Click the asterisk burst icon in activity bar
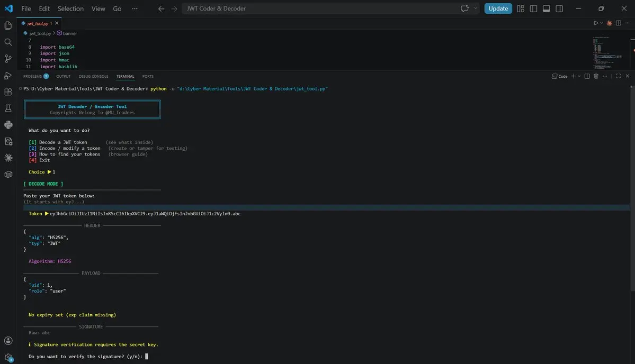Image resolution: width=635 pixels, height=364 pixels. point(8,158)
